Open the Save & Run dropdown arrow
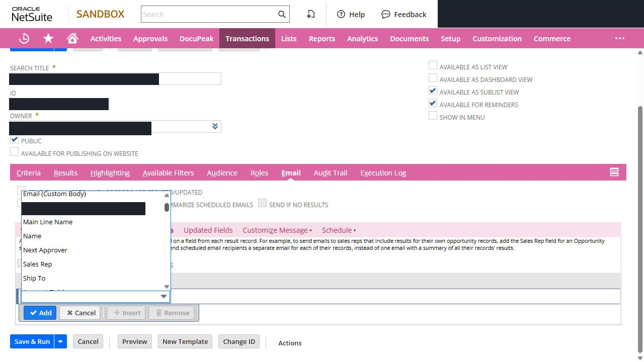The height and width of the screenshot is (362, 644). click(x=60, y=341)
